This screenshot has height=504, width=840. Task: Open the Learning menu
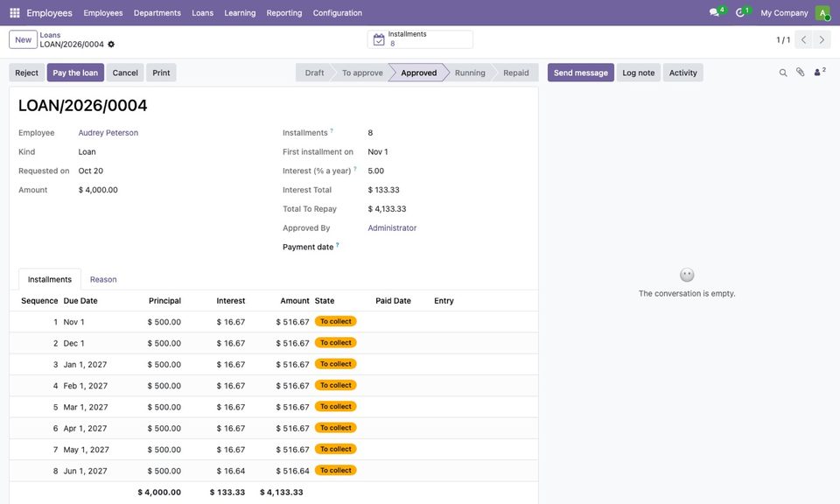click(x=240, y=13)
